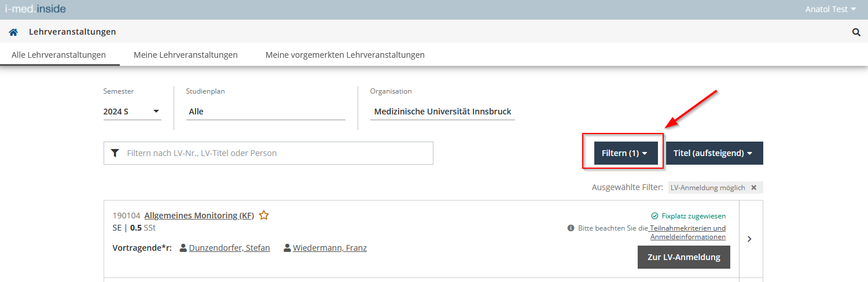Screen dimensions: 868x282
Task: Open the Semester 2024 S dropdown
Action: 132,112
